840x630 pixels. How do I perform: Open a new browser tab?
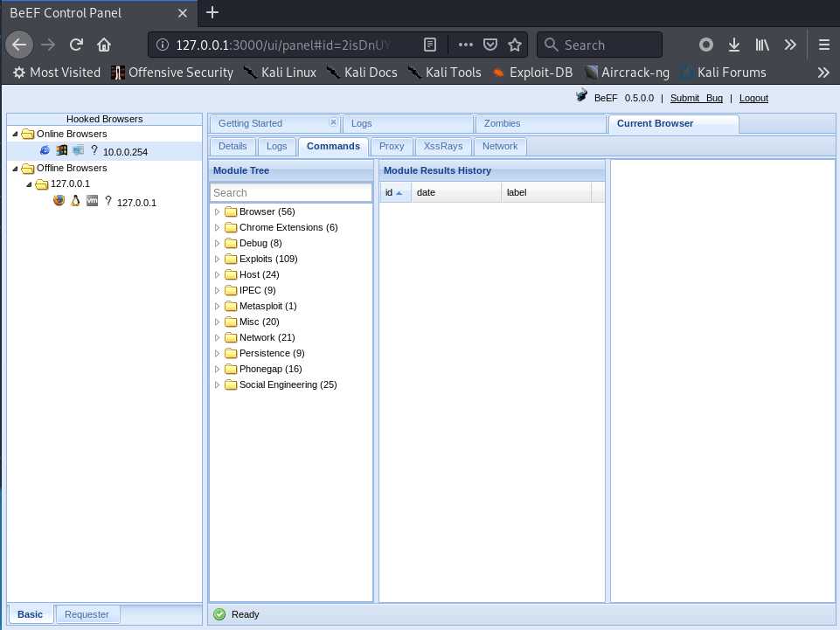212,12
